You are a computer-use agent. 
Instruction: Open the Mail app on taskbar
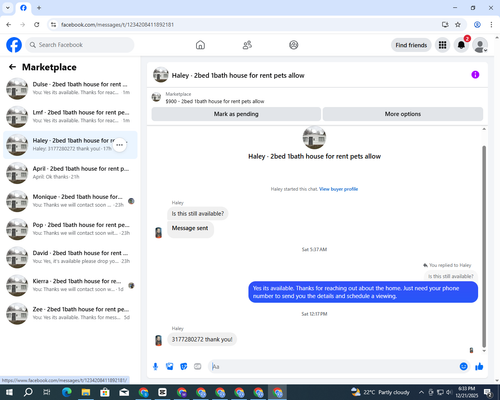pyautogui.click(x=124, y=392)
